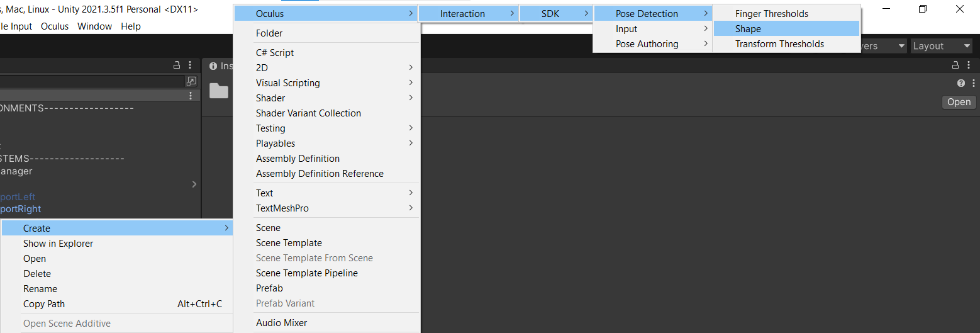Open the scene row's options menu icon
The height and width of the screenshot is (333, 980).
click(x=191, y=96)
